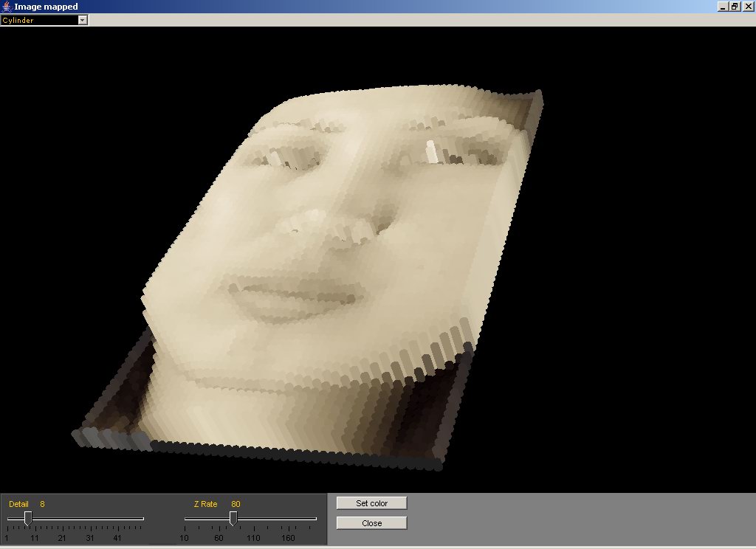Click the Image mapped window title text
The width and height of the screenshot is (756, 549).
[x=46, y=7]
